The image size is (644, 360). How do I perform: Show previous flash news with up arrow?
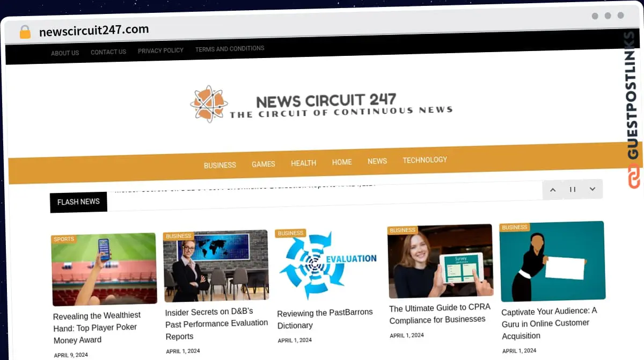[x=553, y=190]
